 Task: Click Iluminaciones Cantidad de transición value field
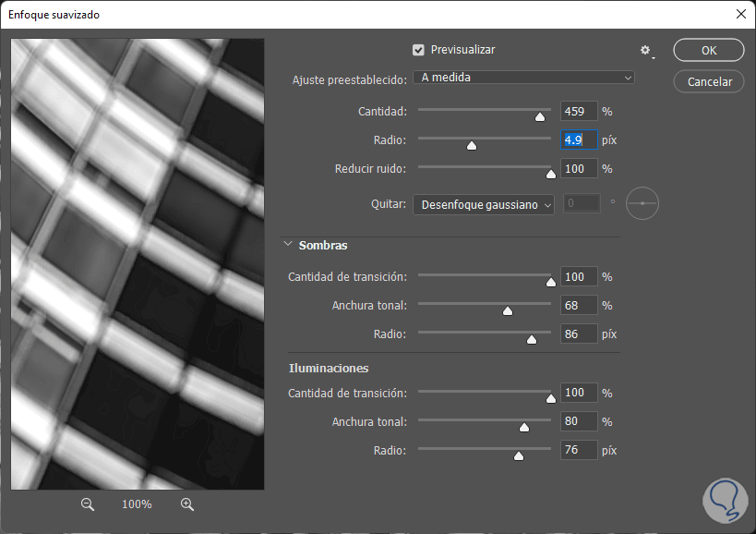tap(579, 393)
